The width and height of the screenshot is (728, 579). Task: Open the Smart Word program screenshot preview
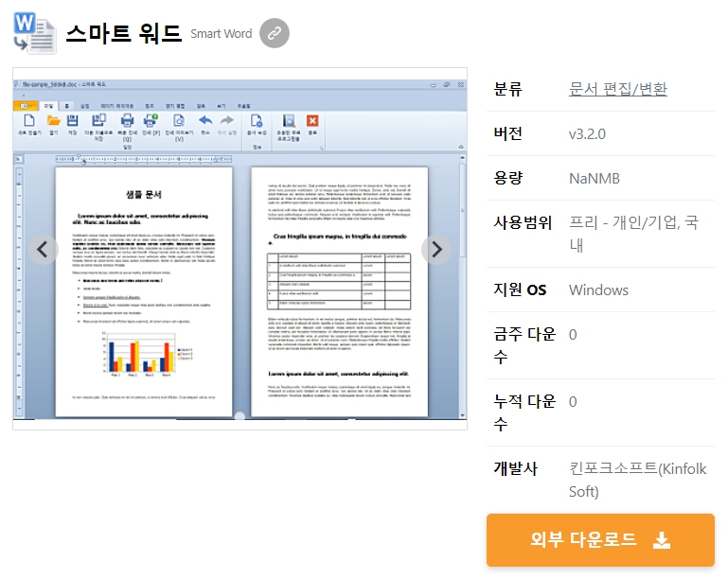[x=240, y=249]
